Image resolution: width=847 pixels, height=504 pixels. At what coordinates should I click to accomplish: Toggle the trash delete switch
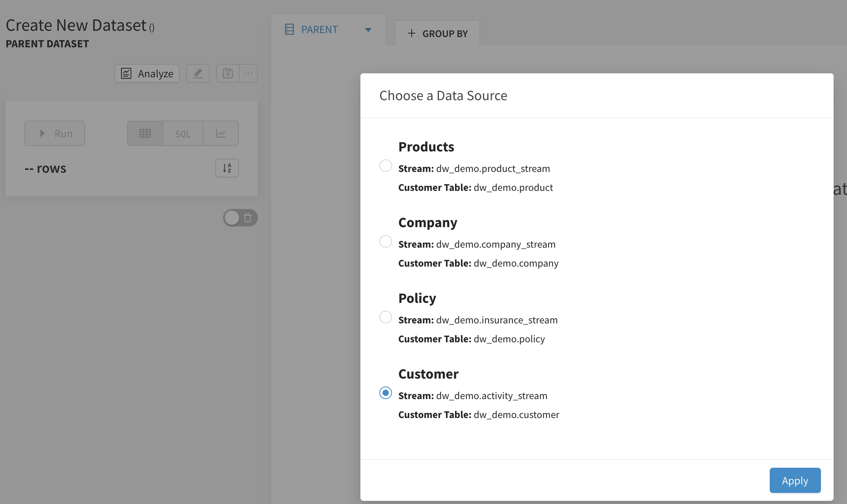[x=240, y=218]
